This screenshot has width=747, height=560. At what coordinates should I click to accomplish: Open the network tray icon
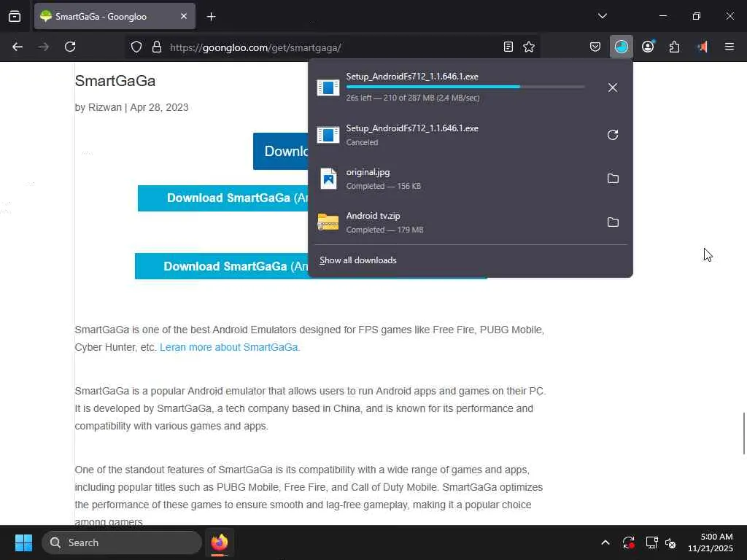(x=651, y=542)
